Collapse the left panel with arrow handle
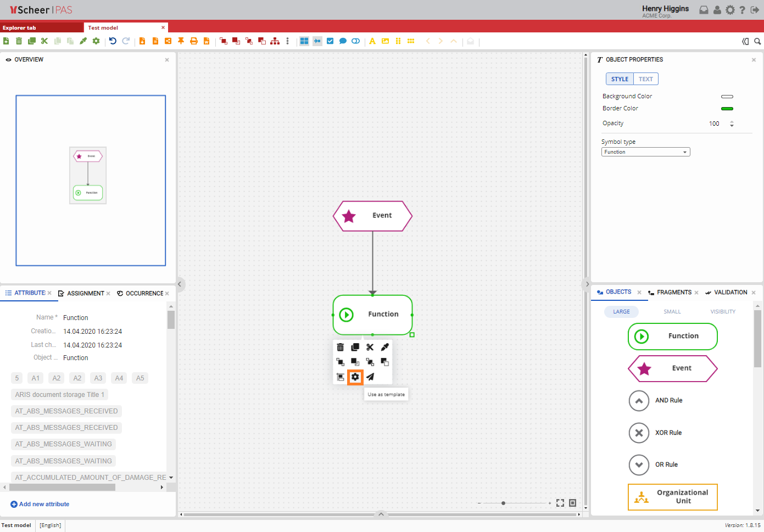Viewport: 764px width, 532px height. [180, 284]
